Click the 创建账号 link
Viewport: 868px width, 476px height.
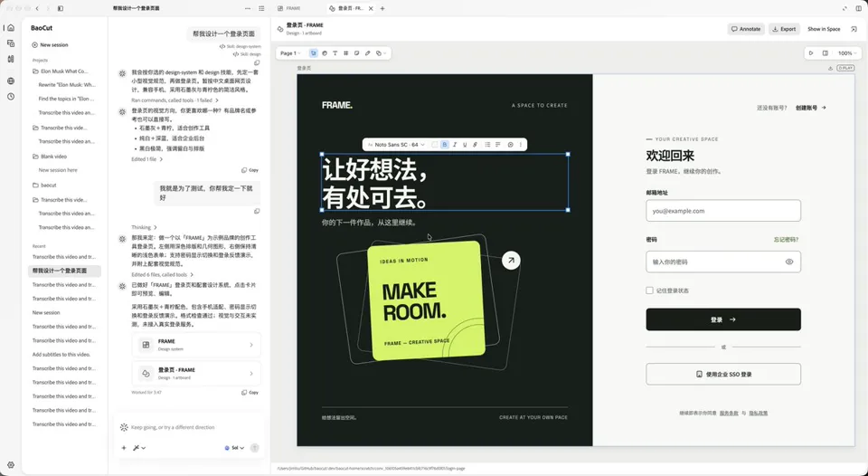810,108
